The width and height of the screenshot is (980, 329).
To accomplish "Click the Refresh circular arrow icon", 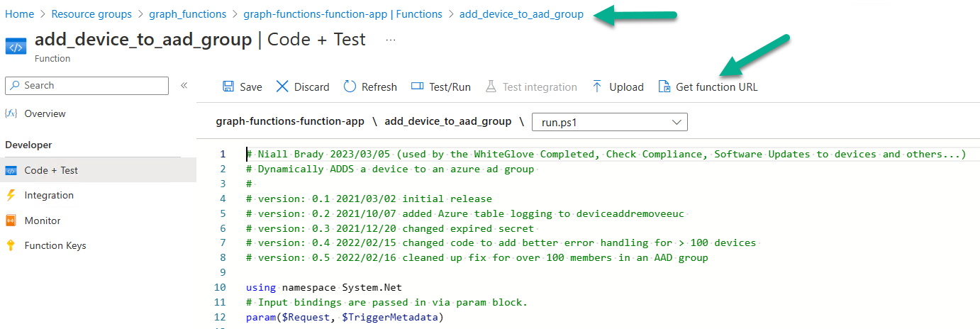I will point(350,87).
